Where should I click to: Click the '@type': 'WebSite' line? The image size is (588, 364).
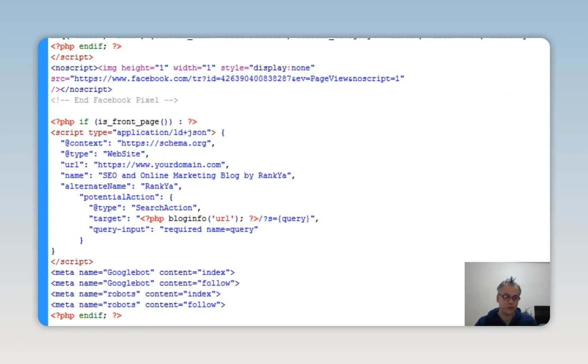coord(104,154)
